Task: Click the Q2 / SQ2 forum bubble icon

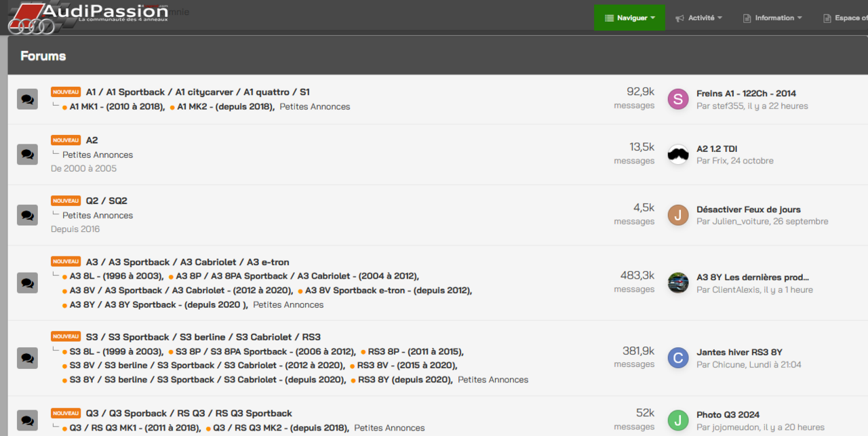Action: coord(27,215)
